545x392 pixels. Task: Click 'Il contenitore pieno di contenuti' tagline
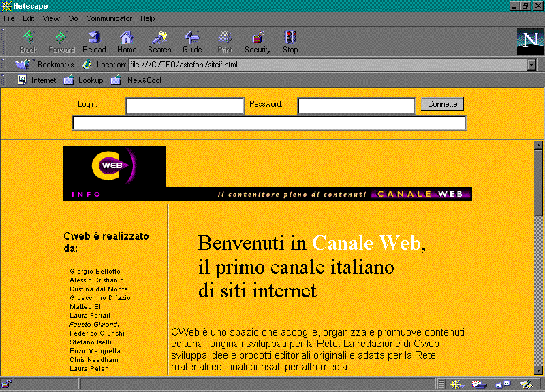[x=292, y=194]
